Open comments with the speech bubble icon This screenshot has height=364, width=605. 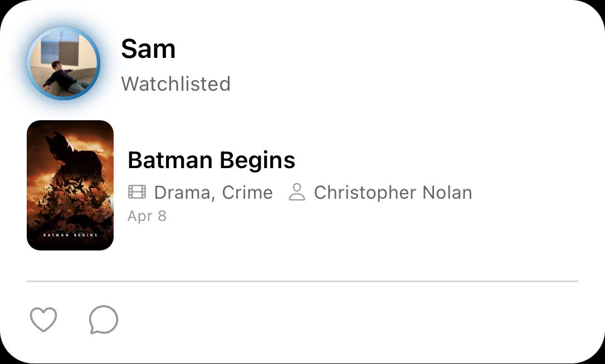[x=104, y=320]
